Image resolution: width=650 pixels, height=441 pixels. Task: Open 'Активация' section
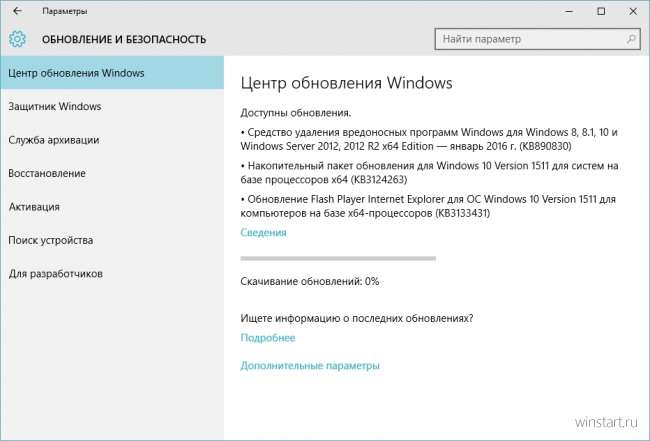tap(112, 207)
